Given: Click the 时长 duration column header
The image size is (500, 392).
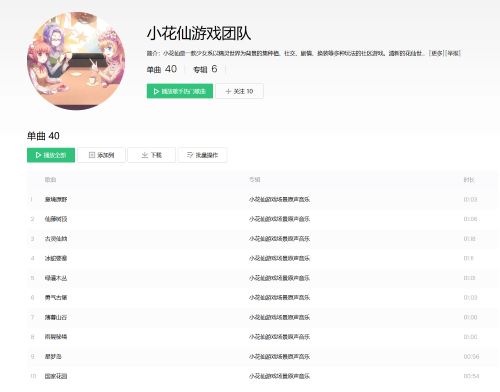Looking at the screenshot, I should point(469,180).
